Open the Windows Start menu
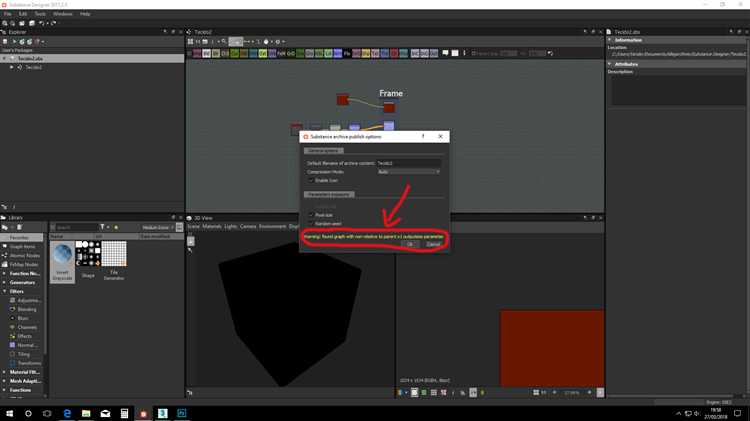The image size is (750, 421). pyautogui.click(x=9, y=413)
